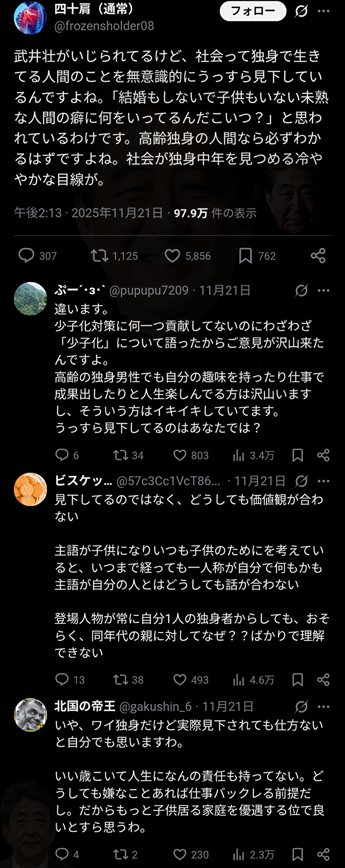Open more options menu on main post

coord(323,11)
